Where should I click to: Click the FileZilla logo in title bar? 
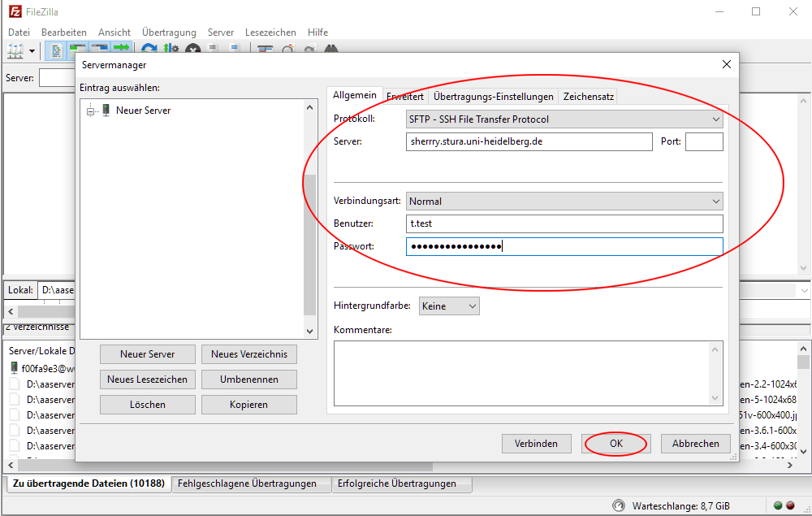(x=15, y=11)
